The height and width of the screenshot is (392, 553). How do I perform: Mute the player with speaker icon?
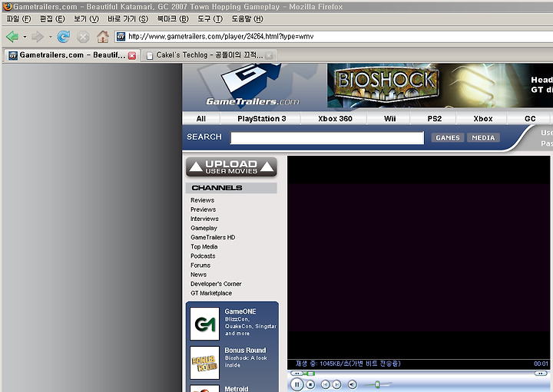[x=353, y=384]
